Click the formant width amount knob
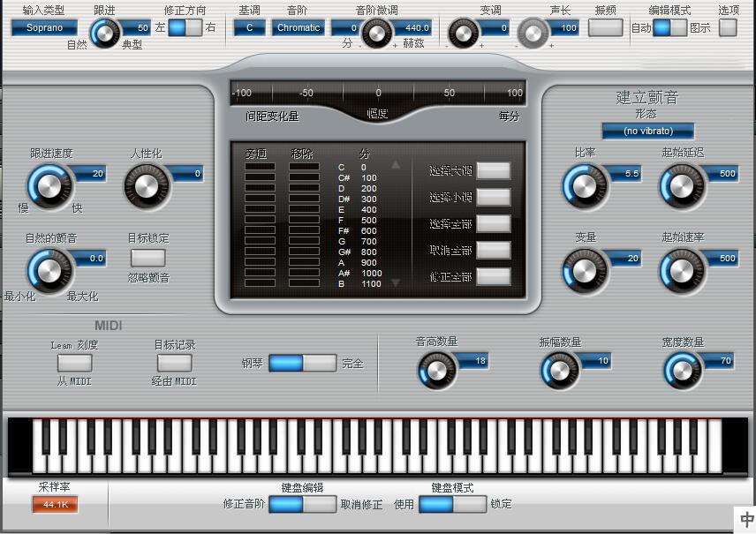The height and width of the screenshot is (534, 756). [683, 370]
